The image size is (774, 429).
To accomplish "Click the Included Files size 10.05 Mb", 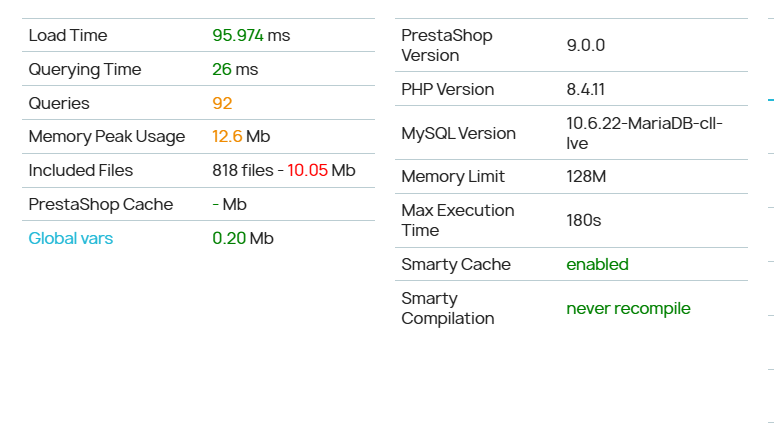I will coord(321,170).
